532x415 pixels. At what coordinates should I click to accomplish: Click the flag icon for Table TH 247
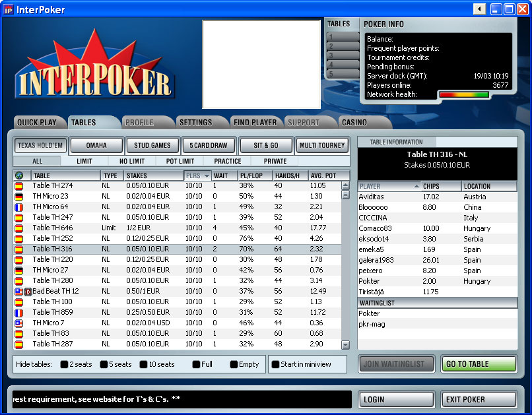pos(19,217)
